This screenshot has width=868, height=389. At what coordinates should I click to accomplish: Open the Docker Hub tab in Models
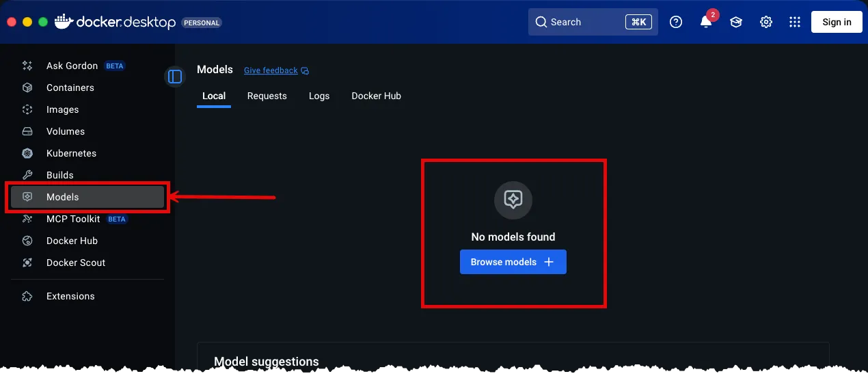pos(376,96)
